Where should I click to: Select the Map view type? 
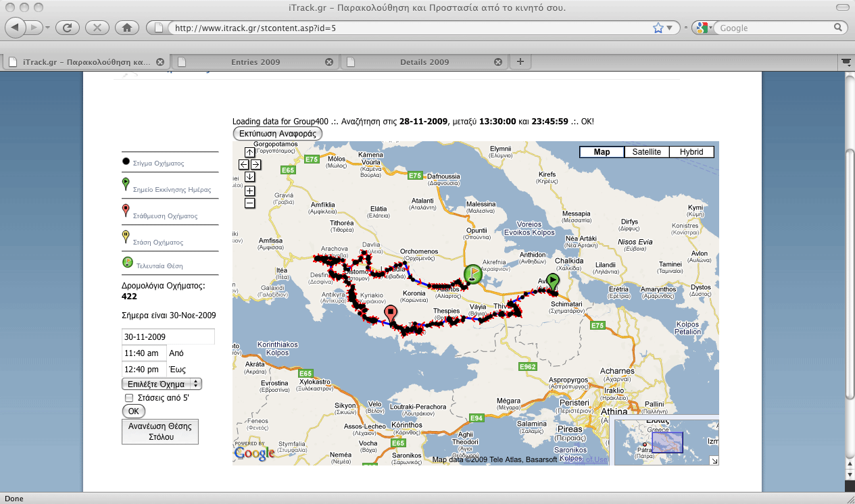click(602, 152)
